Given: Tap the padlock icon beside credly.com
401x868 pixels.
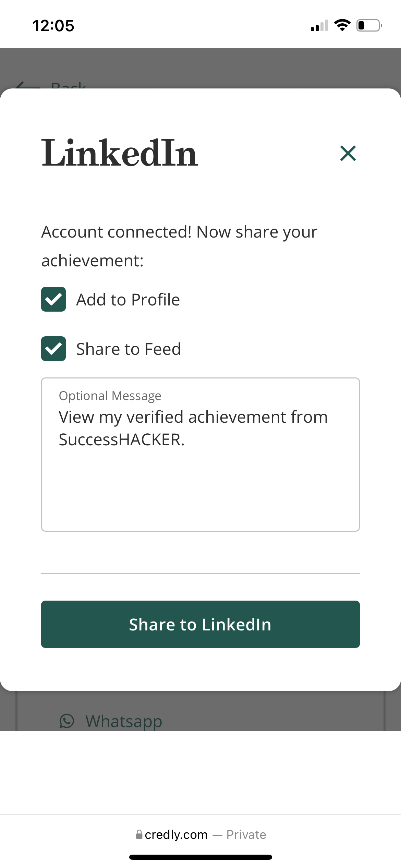Looking at the screenshot, I should (139, 834).
